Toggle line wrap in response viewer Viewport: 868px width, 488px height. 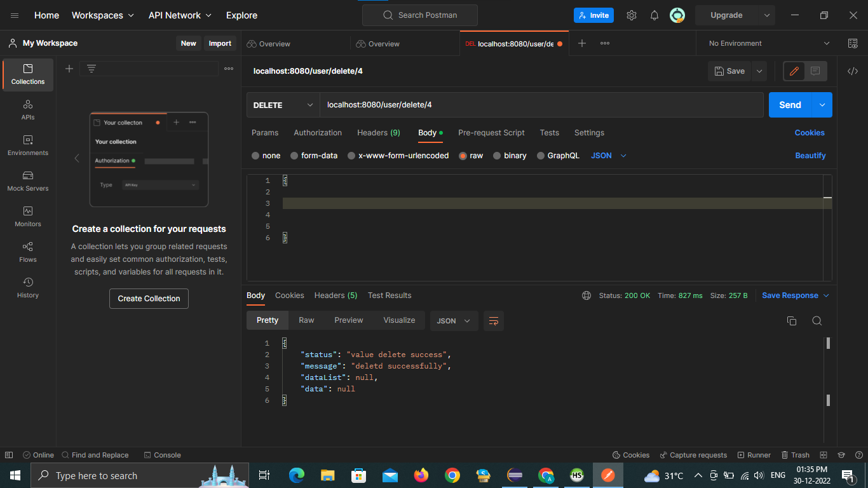pyautogui.click(x=494, y=321)
